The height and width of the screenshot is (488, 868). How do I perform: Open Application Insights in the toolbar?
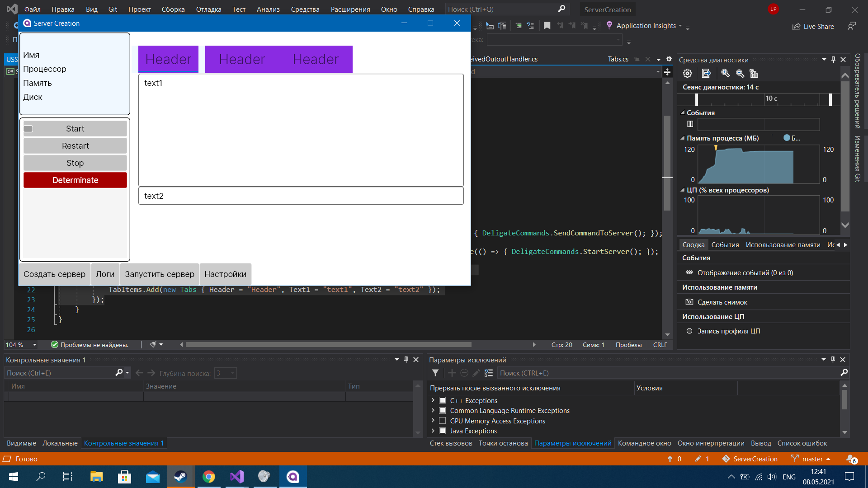point(646,26)
